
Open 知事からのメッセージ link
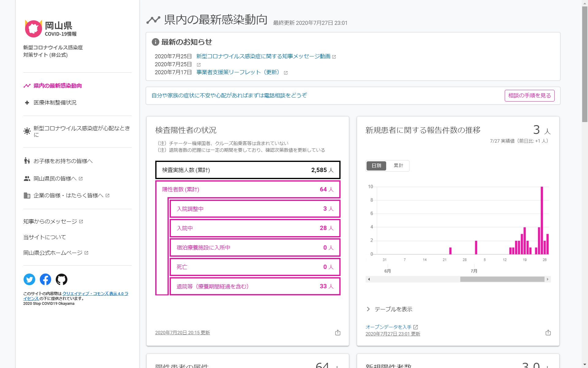51,221
